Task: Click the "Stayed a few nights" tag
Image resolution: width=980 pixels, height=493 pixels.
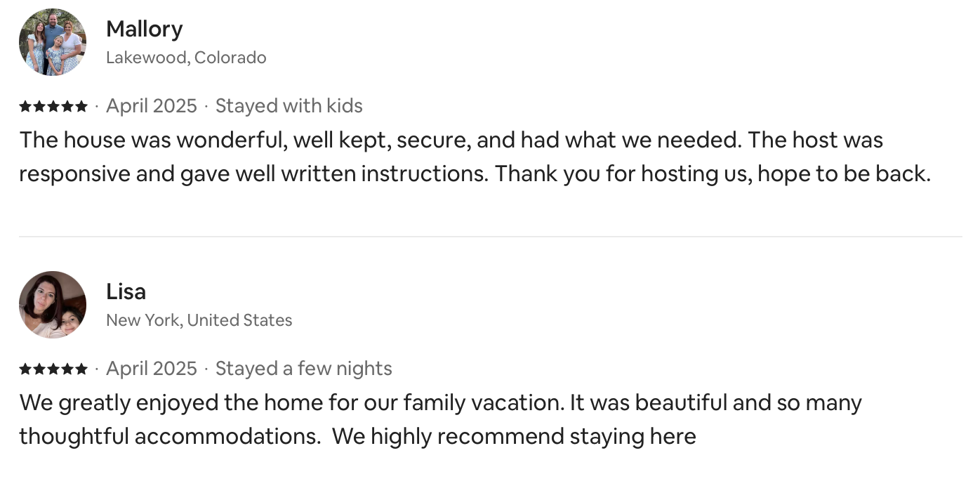Action: tap(303, 369)
